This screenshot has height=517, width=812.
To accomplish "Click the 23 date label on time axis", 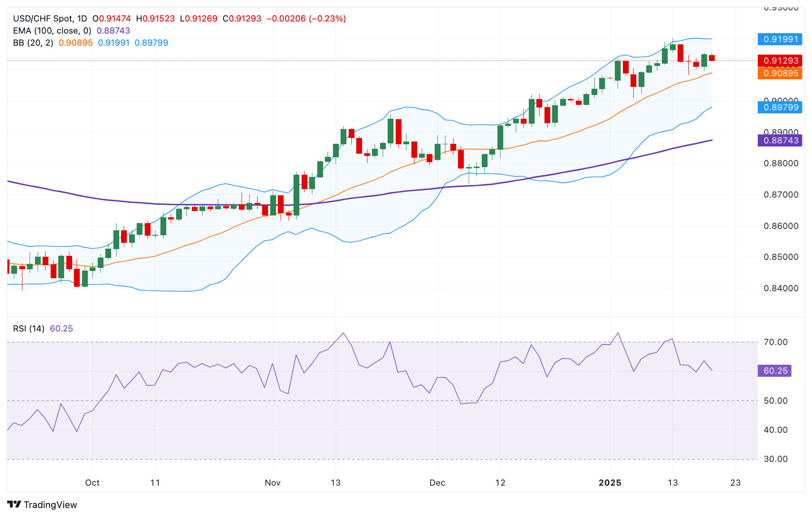I will click(x=735, y=483).
